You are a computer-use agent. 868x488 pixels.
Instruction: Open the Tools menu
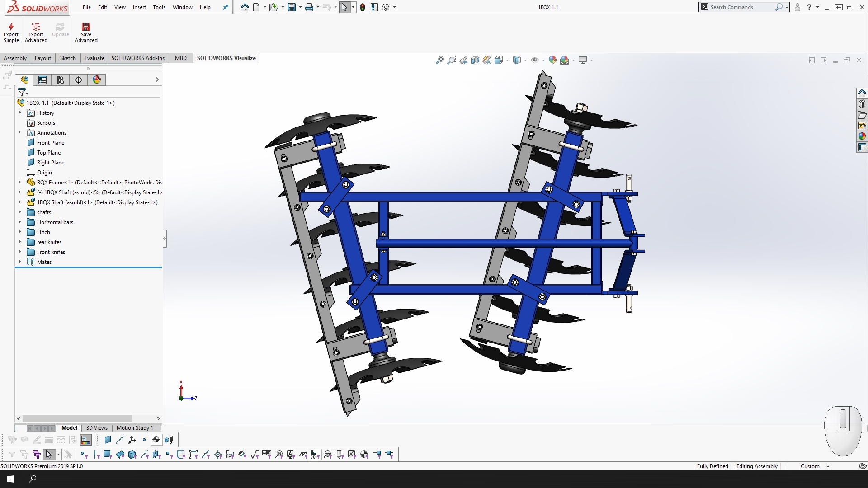(x=159, y=7)
